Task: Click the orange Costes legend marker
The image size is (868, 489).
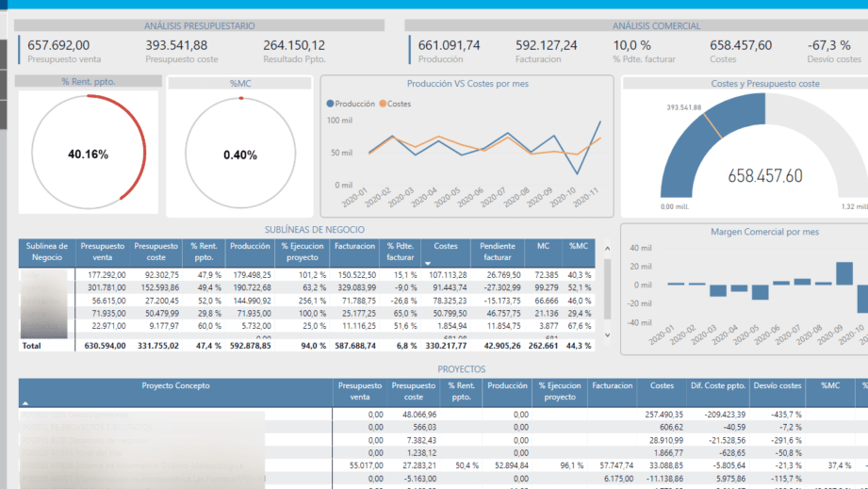Action: pos(383,104)
